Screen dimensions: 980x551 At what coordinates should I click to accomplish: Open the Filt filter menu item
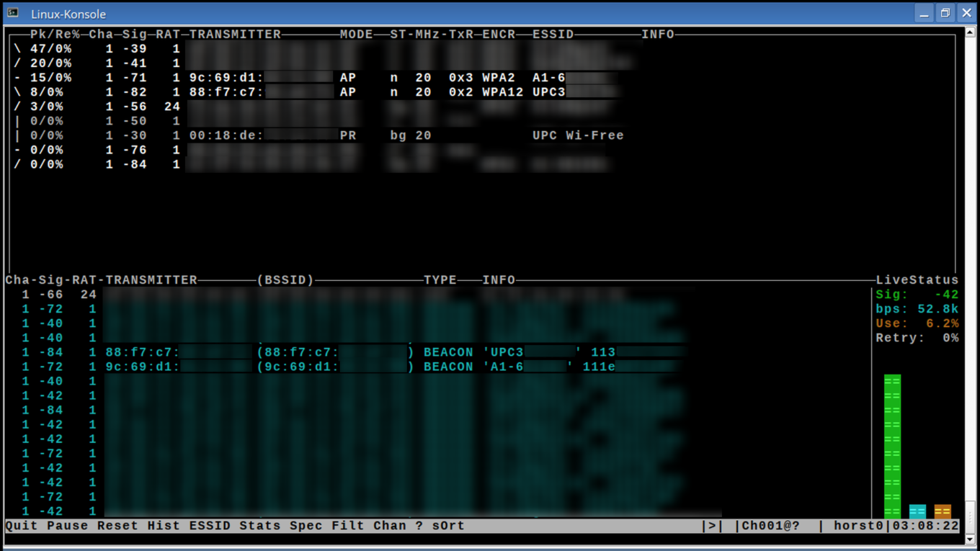[x=348, y=526]
